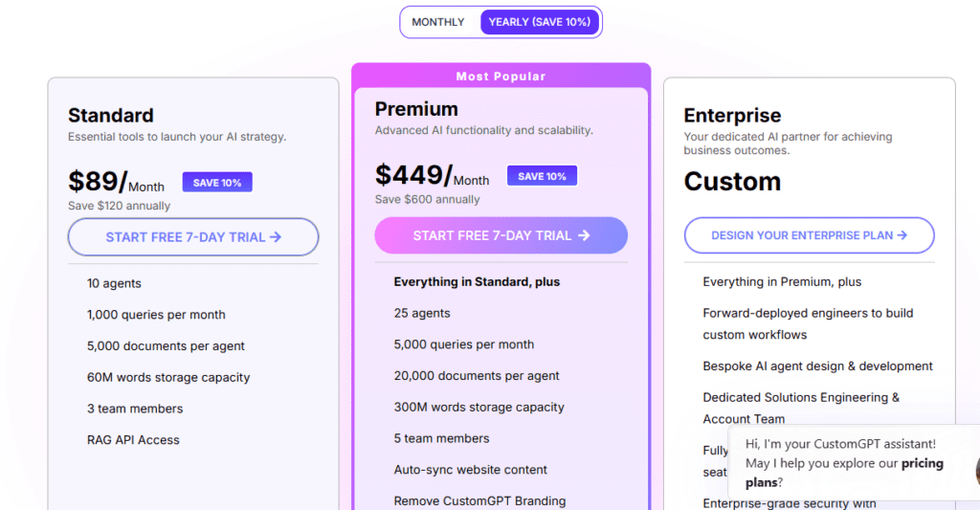
Task: Click the chat assistant avatar at right edge
Action: pyautogui.click(x=976, y=469)
